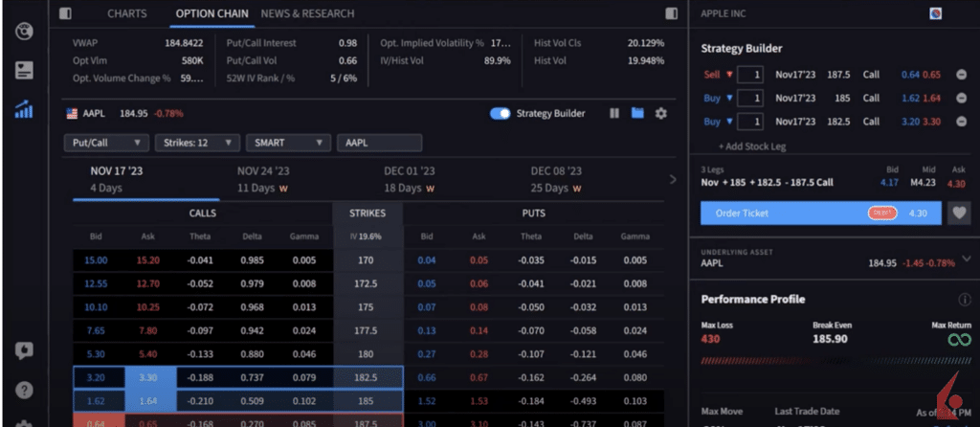Click the 175 strike cell
Image resolution: width=980 pixels, height=427 pixels.
367,307
